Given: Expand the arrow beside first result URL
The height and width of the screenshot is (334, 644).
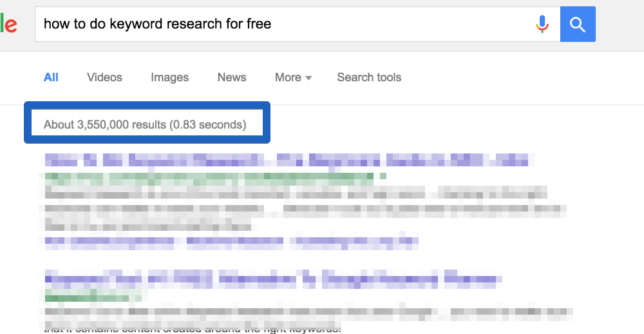Looking at the screenshot, I should point(383,177).
